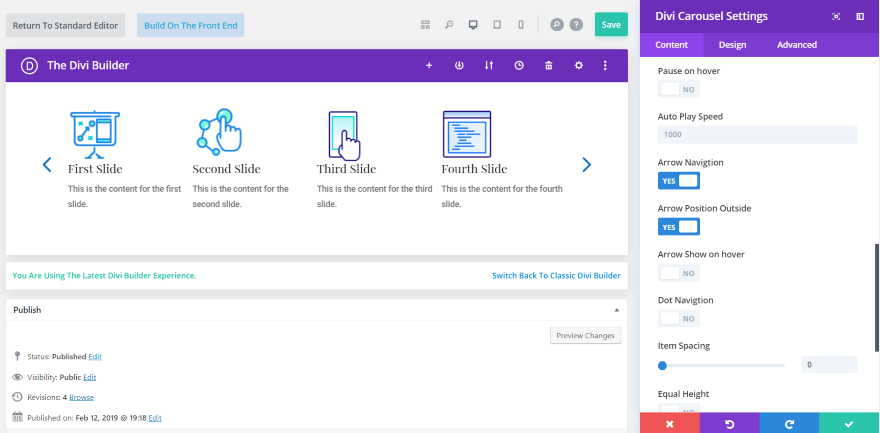This screenshot has width=880, height=433.
Task: Click the round search icon
Action: tap(557, 25)
